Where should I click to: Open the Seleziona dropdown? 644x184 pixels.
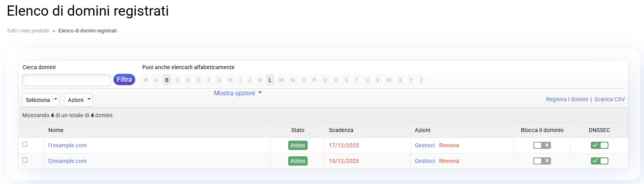tap(40, 100)
